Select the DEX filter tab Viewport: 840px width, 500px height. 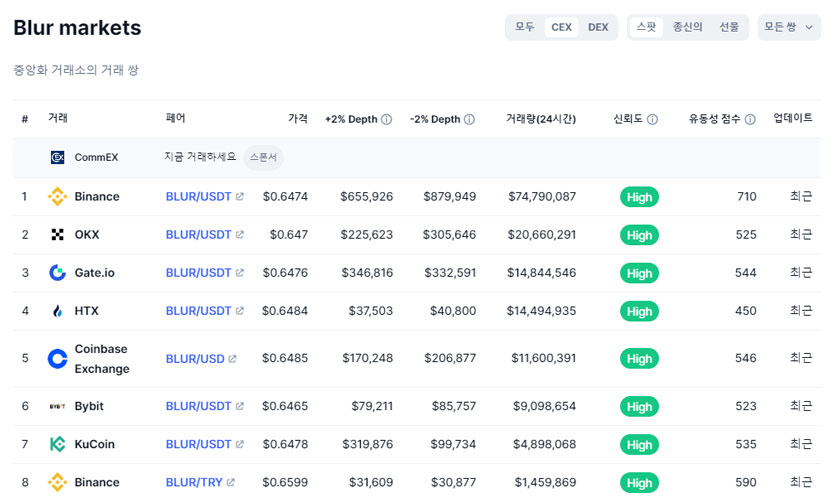tap(598, 27)
